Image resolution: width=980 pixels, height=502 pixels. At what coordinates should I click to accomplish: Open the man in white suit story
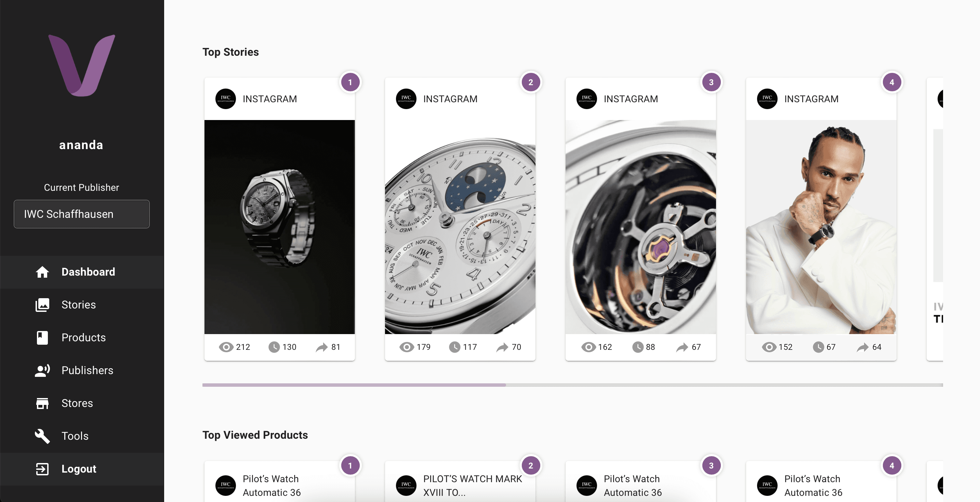click(821, 227)
